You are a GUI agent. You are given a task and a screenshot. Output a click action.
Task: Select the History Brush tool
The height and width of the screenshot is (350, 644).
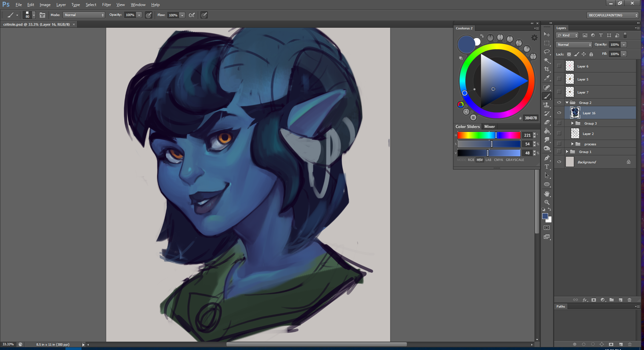point(547,114)
